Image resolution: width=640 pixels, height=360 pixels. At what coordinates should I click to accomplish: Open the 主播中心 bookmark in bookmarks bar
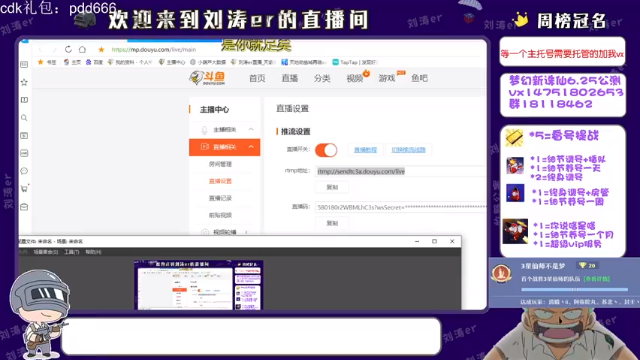[172, 62]
